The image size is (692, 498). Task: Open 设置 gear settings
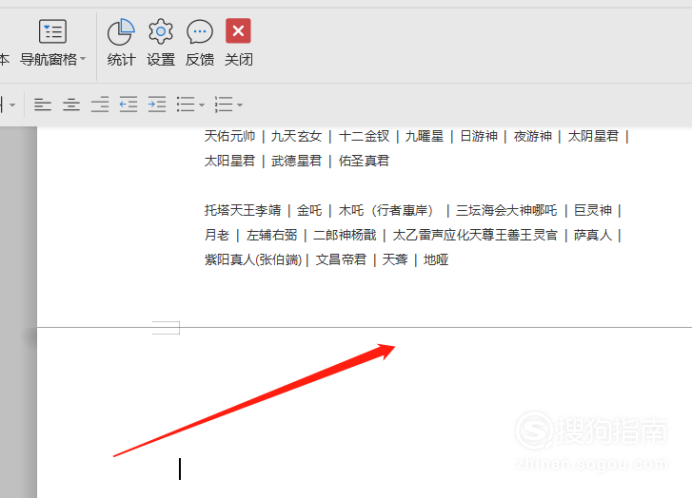pyautogui.click(x=161, y=31)
